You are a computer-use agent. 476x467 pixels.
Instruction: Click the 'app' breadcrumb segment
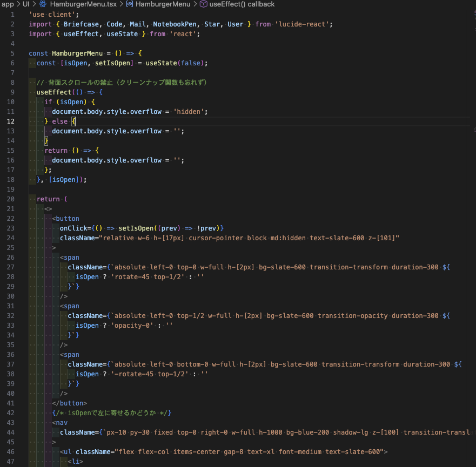[x=8, y=4]
